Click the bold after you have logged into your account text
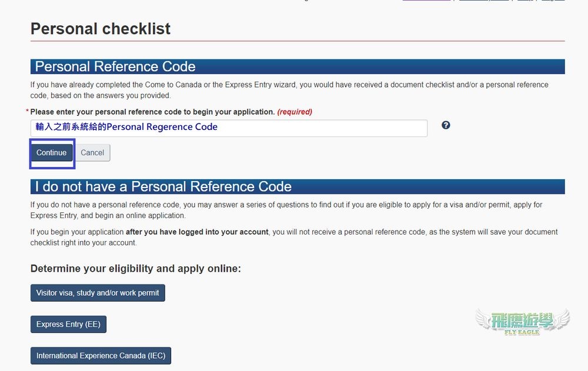Screen dimensions: 588x371 (x=197, y=232)
